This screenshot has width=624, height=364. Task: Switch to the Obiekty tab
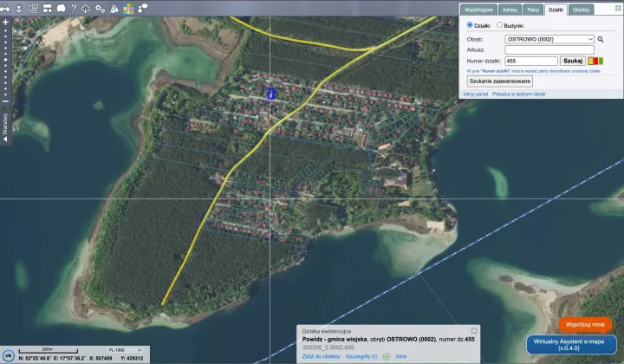coord(581,10)
